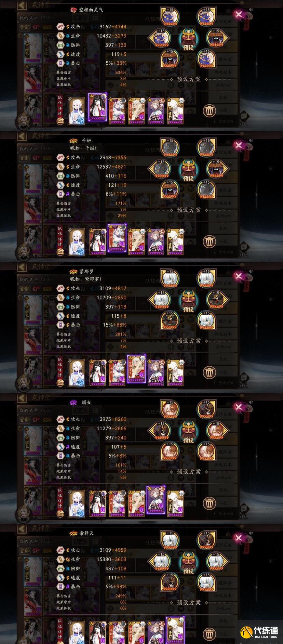Select the 防御 stat icon for 帝释天
Viewport: 283px width, 644px height.
(60, 568)
